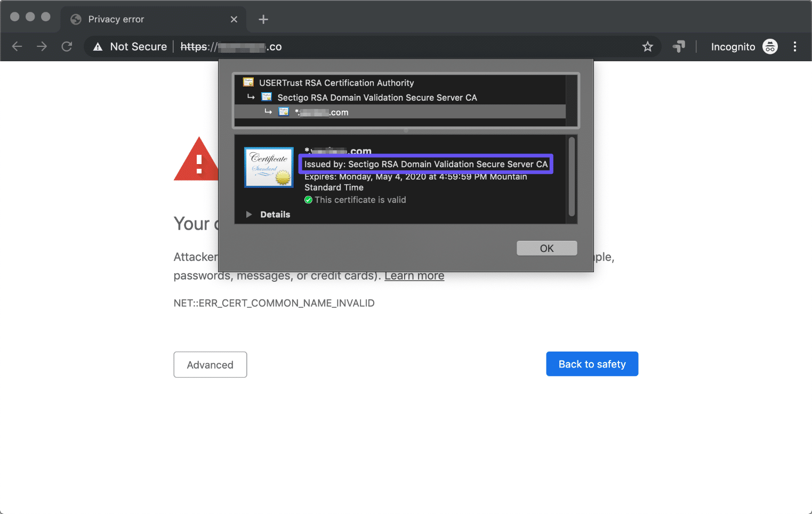
Task: Click the Back to safety button
Action: click(592, 364)
